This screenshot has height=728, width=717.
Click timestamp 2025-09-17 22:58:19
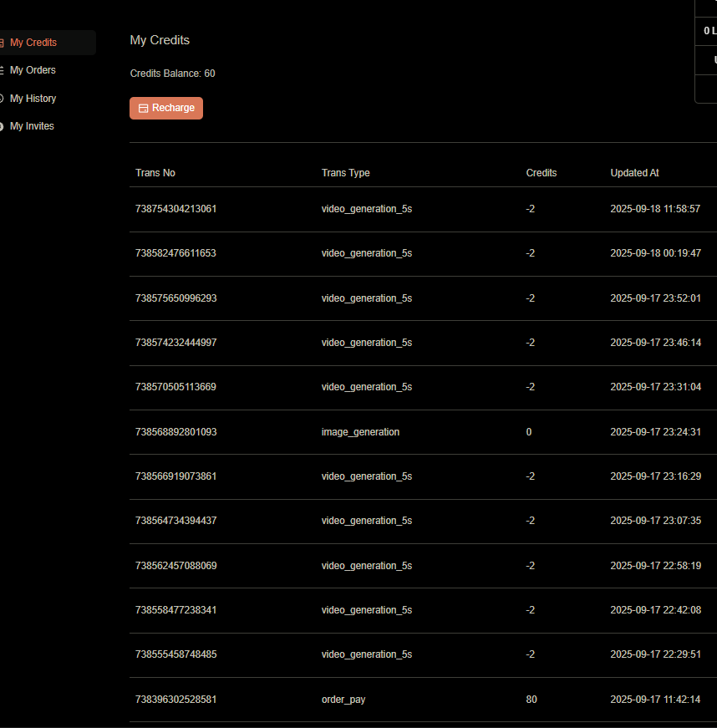pyautogui.click(x=655, y=566)
